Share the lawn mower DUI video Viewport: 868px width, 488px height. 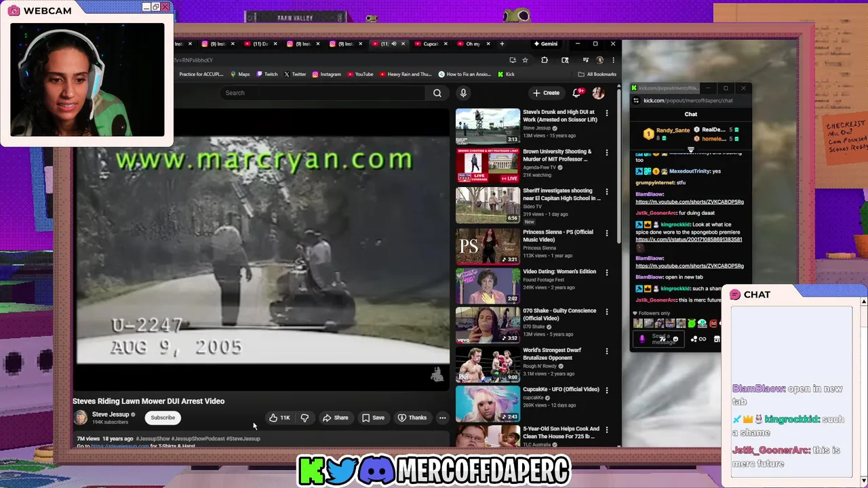(335, 418)
